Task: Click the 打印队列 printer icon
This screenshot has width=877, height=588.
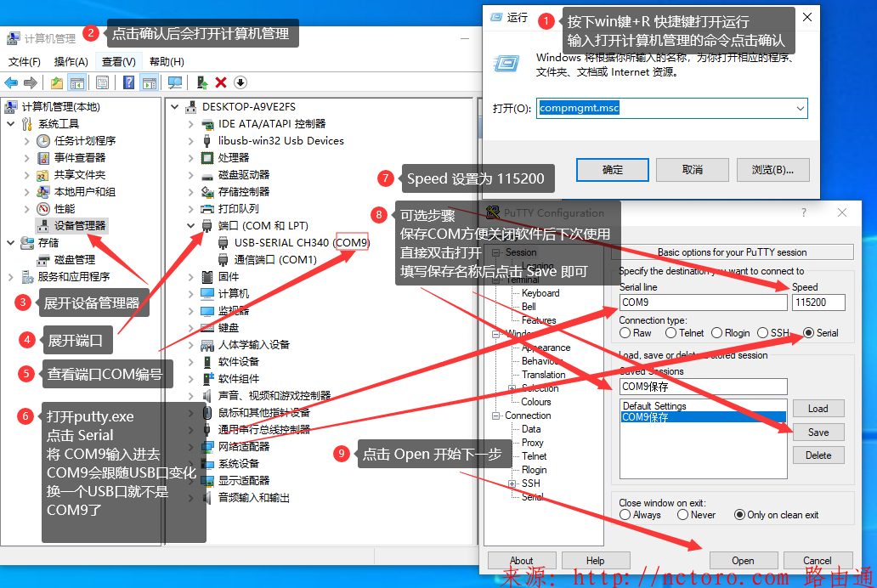Action: [207, 209]
